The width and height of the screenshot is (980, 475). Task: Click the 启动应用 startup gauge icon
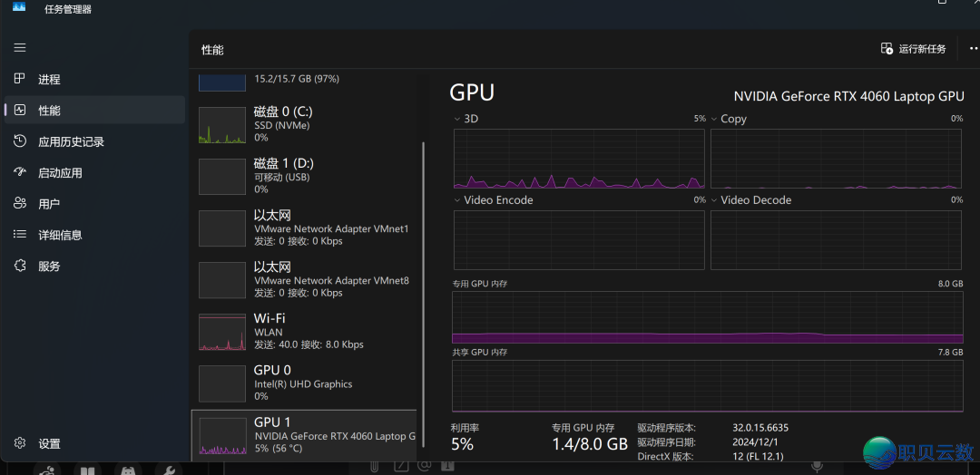(x=20, y=172)
